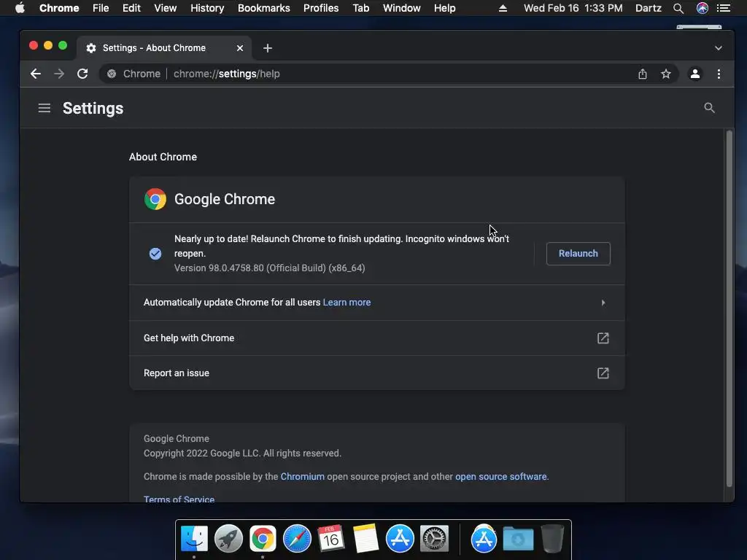747x560 pixels.
Task: Expand the tab search chevron
Action: (x=719, y=48)
